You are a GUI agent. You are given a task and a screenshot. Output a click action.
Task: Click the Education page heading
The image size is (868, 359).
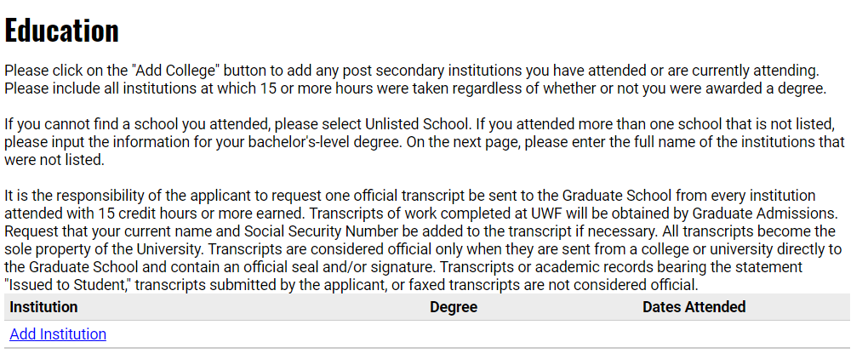[x=61, y=31]
